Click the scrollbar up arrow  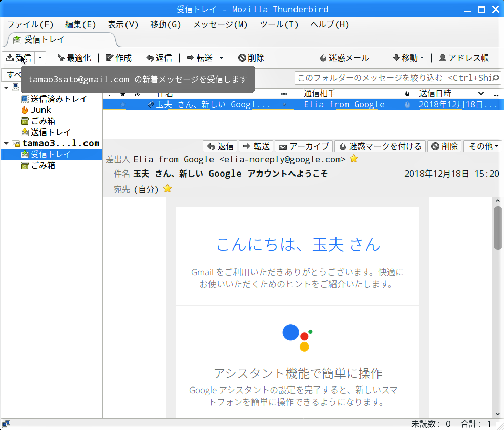coord(498,201)
